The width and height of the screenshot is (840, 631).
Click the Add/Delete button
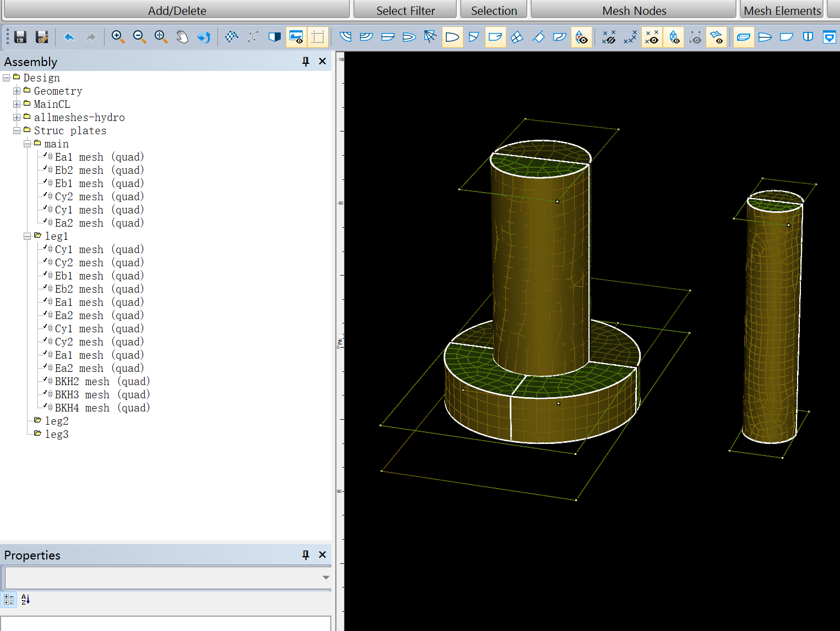click(177, 10)
